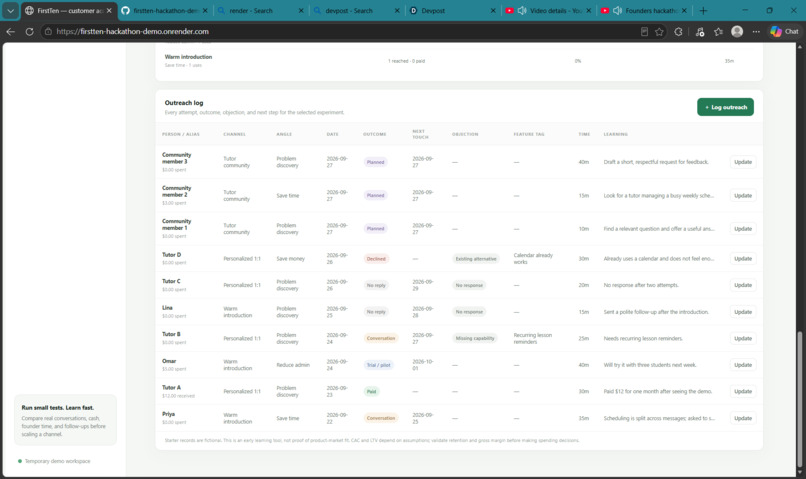Switch to the Devpost tab
This screenshot has height=479, width=806.
point(452,10)
